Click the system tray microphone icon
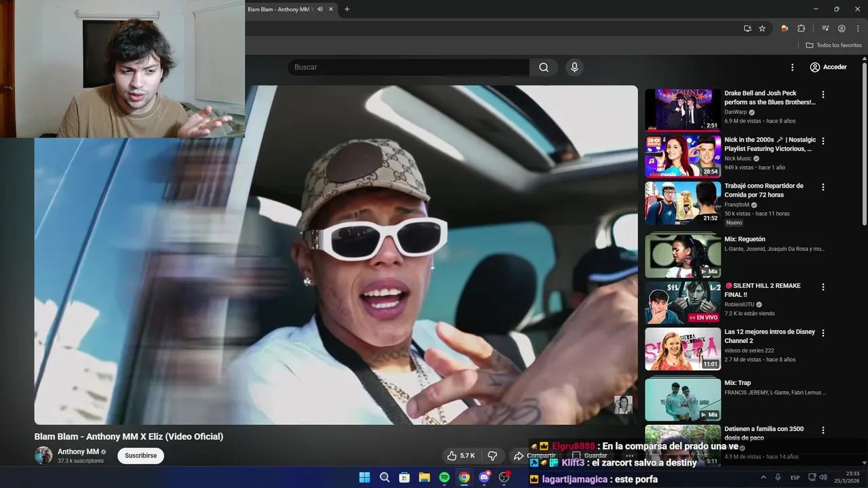 [778, 477]
